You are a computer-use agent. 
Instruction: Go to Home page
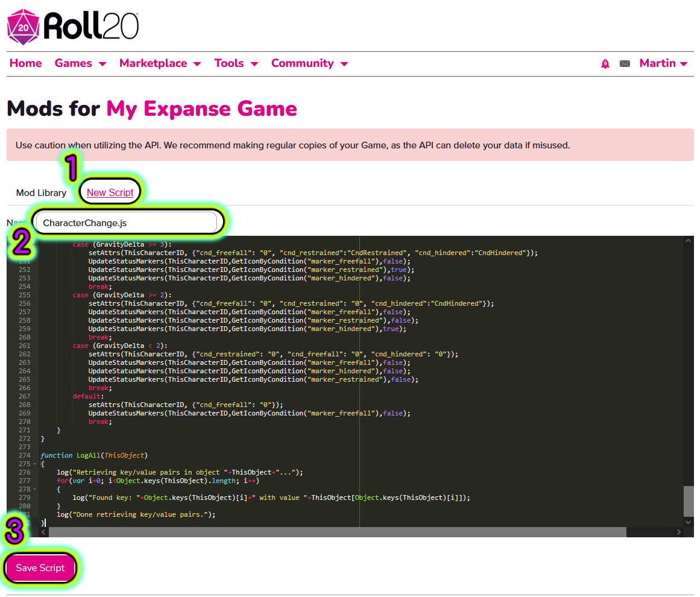click(x=25, y=63)
